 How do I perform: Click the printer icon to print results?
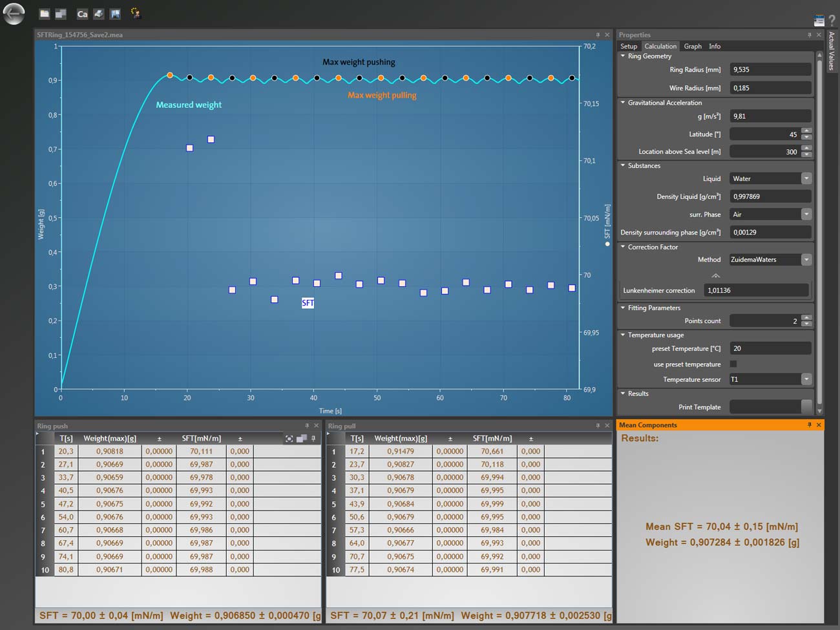[100, 14]
